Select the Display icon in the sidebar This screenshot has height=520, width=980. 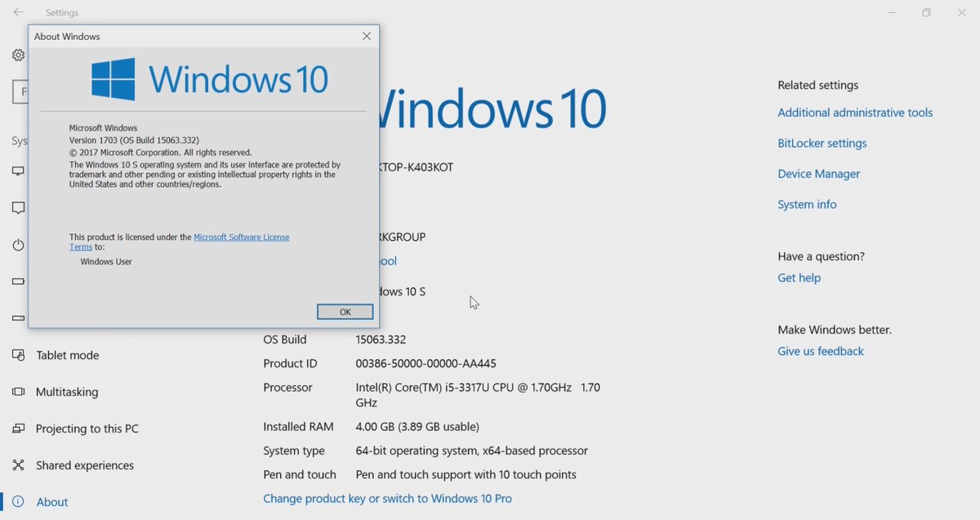tap(18, 171)
